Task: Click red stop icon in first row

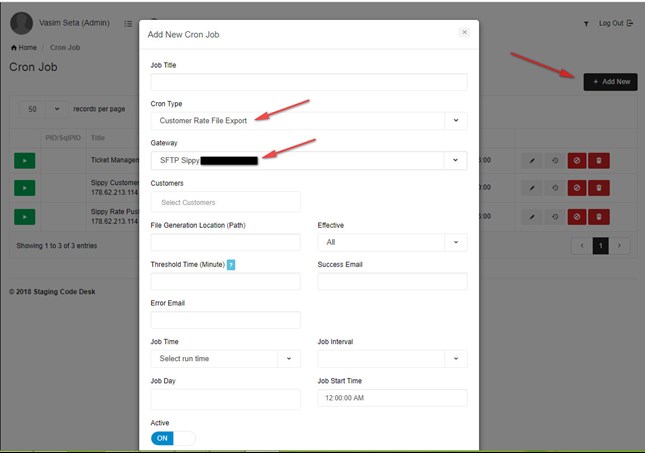Action: [577, 160]
